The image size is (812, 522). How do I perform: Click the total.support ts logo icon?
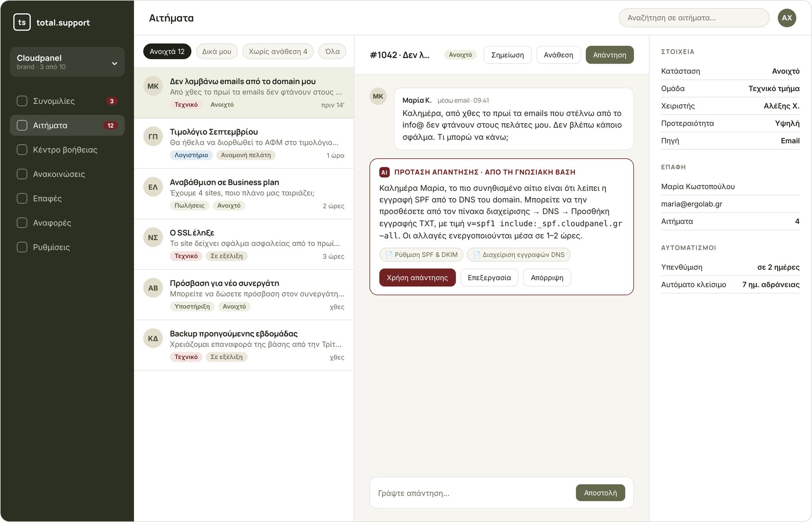point(22,22)
